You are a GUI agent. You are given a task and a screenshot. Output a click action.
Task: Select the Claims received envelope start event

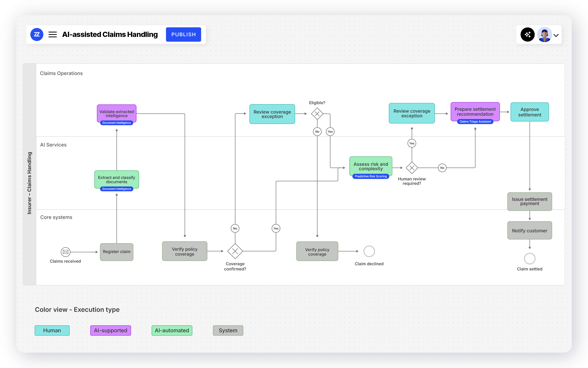click(65, 252)
